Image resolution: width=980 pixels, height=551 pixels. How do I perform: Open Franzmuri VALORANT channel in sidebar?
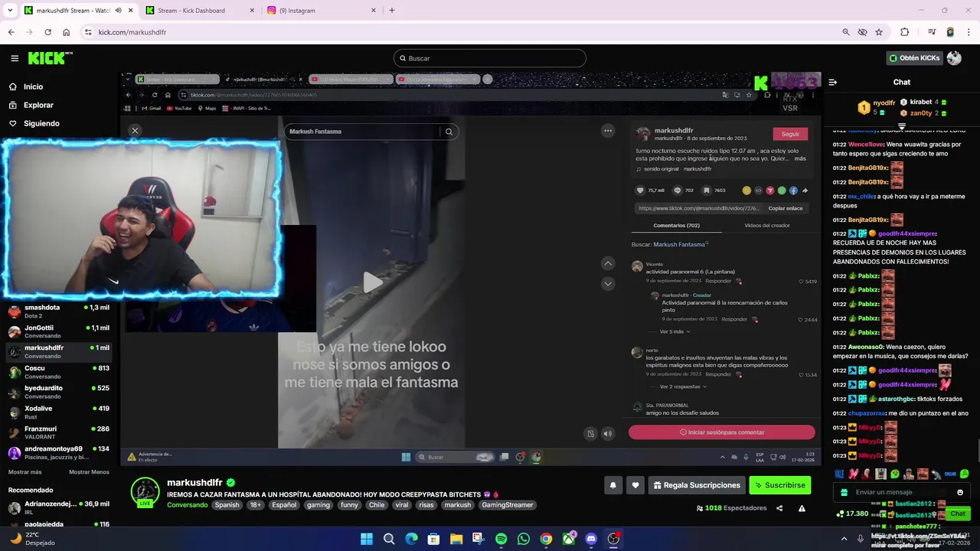(x=58, y=432)
